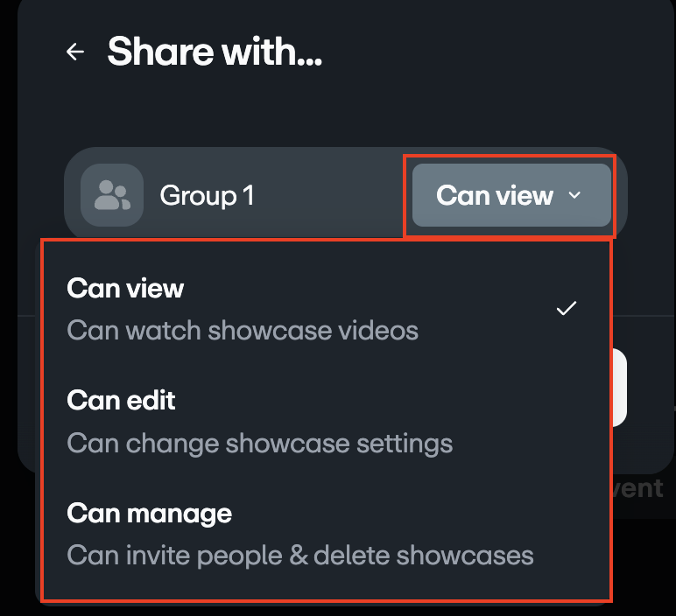Open the Can view permission dropdown
The image size is (676, 616).
tap(511, 195)
